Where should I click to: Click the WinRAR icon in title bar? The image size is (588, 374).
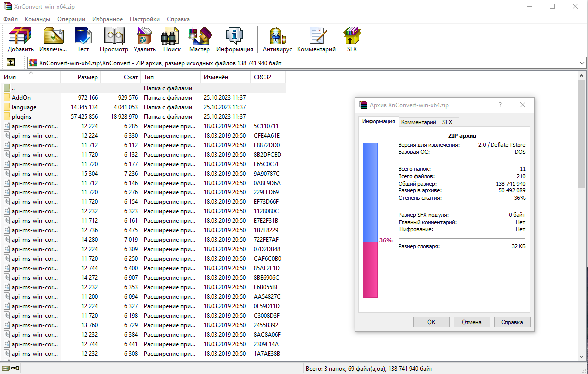click(x=7, y=7)
